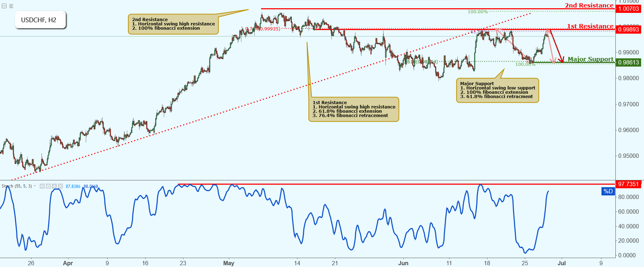This screenshot has width=644, height=267.
Task: Toggle Stoch indicator visibility eye icon
Action: [x=42, y=186]
